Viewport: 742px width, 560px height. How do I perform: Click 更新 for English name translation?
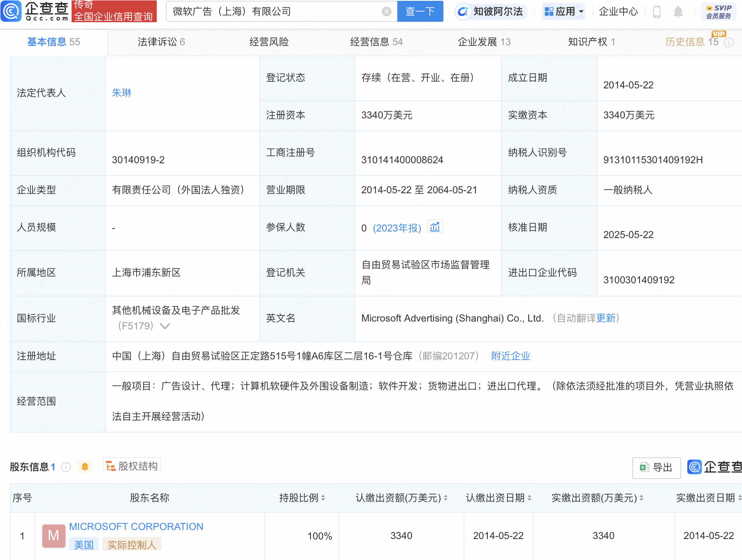pyautogui.click(x=605, y=318)
